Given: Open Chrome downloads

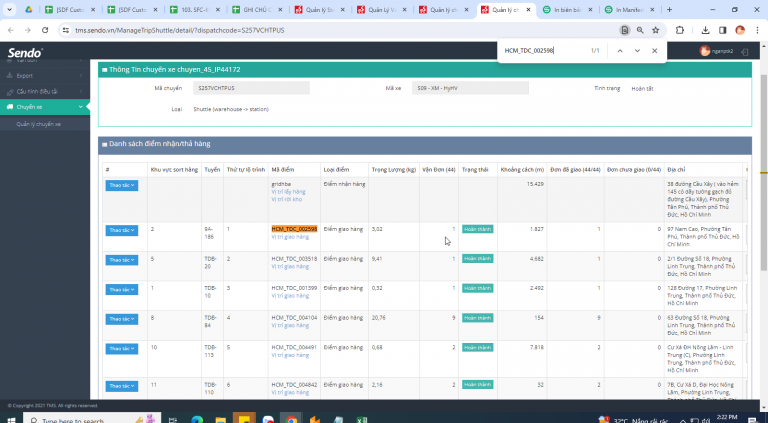Looking at the screenshot, I should click(x=705, y=30).
